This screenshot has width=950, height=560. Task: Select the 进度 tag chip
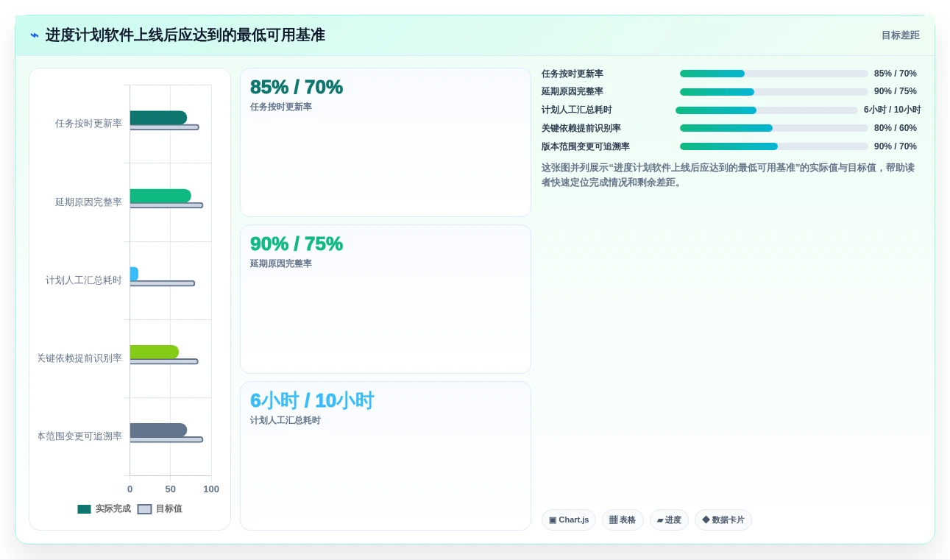point(669,520)
